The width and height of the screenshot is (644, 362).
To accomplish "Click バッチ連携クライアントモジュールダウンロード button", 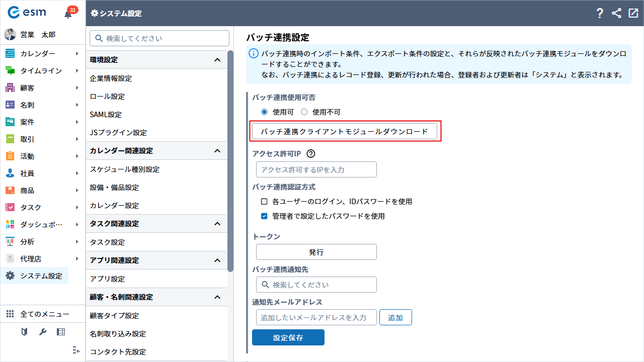I will tap(344, 132).
